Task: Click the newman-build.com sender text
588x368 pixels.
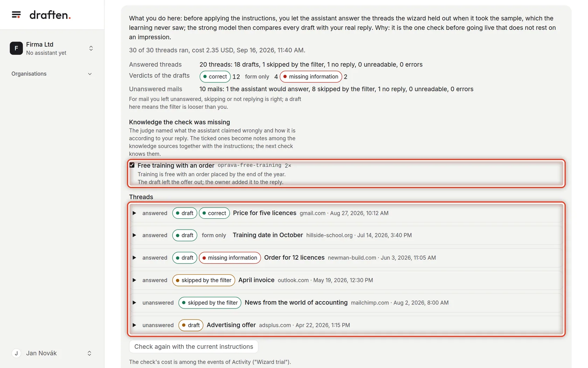Action: point(352,258)
